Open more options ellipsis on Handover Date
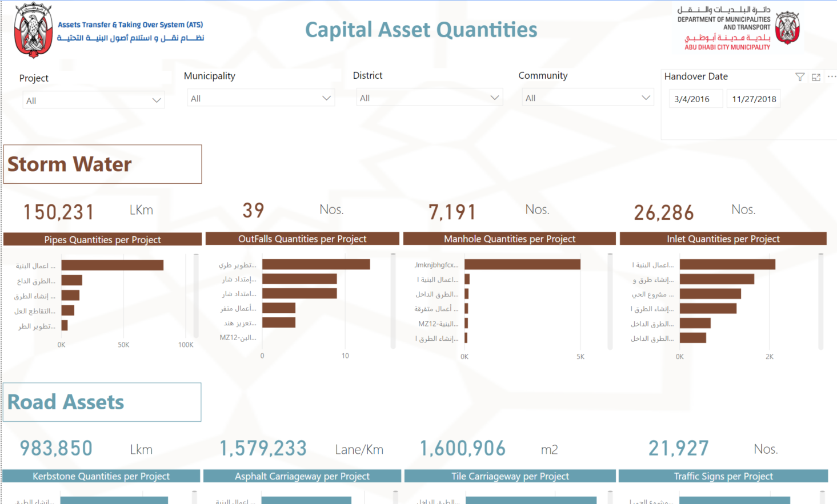 click(832, 76)
